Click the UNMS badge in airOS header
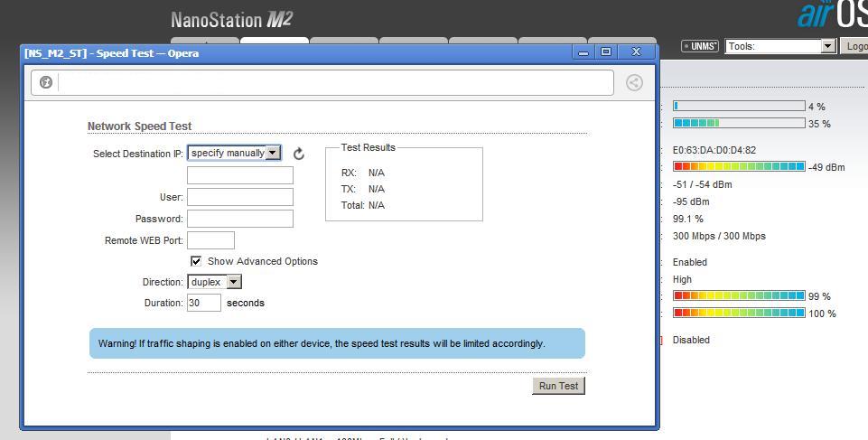 pyautogui.click(x=700, y=46)
